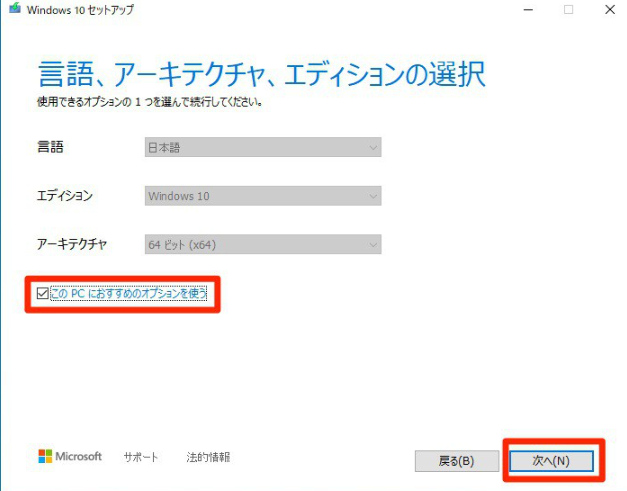Minimize the Windows 10 setup window
This screenshot has height=491, width=627.
pyautogui.click(x=528, y=10)
